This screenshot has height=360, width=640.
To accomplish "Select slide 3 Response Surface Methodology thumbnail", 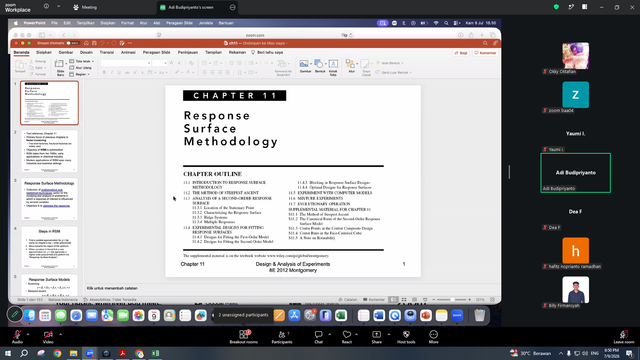I will (49, 199).
